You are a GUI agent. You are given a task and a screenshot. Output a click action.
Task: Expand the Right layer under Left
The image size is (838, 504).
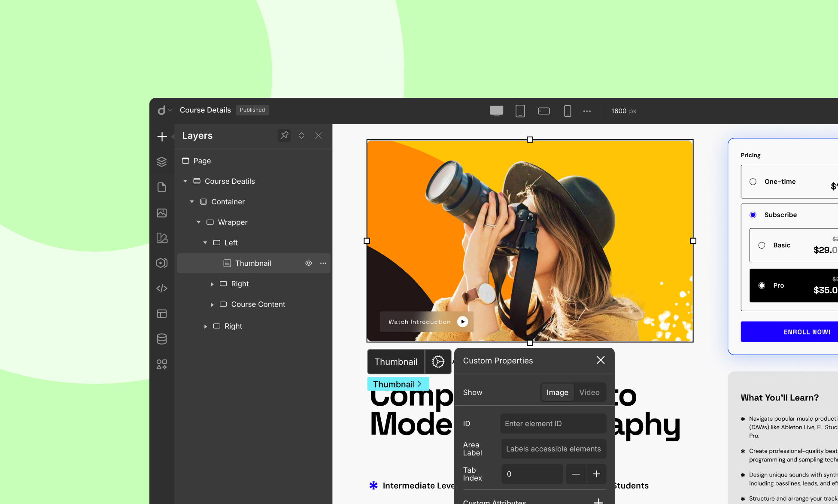(212, 284)
